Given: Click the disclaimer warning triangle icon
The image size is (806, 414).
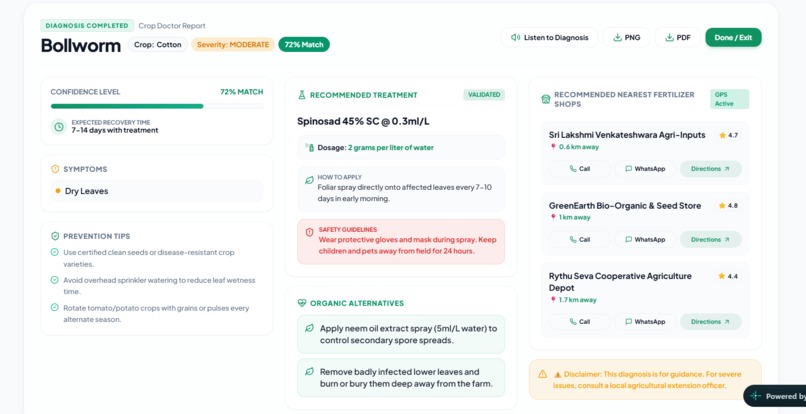Looking at the screenshot, I should click(542, 374).
